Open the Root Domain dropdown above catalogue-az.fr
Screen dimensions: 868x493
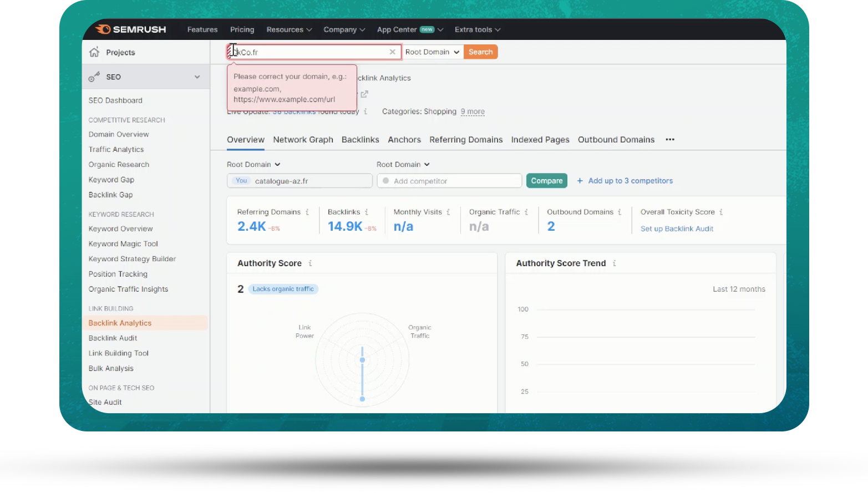(x=253, y=165)
